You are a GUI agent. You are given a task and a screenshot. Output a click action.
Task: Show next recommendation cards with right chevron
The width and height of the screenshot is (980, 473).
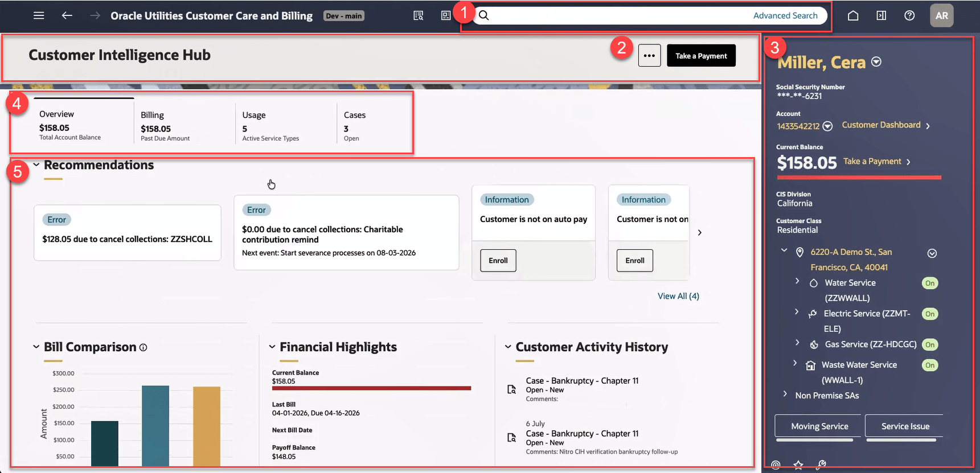coord(700,232)
